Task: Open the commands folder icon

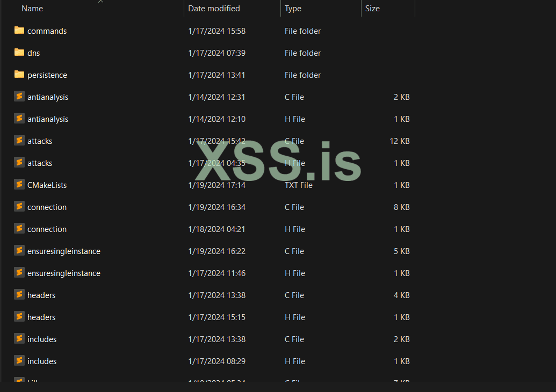Action: (x=19, y=31)
